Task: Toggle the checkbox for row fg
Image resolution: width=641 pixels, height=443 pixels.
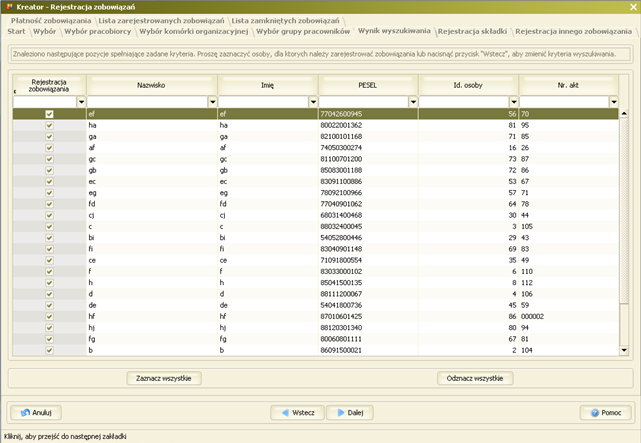Action: pos(49,339)
